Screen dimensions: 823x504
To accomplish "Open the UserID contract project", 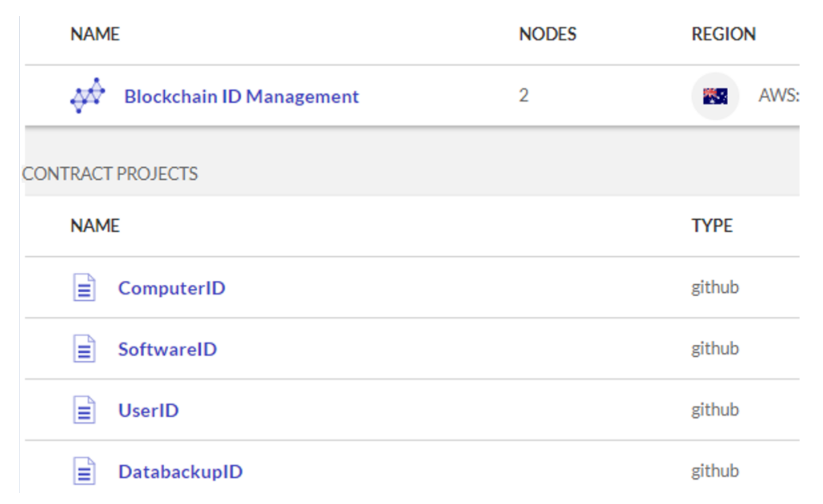I will pyautogui.click(x=149, y=410).
